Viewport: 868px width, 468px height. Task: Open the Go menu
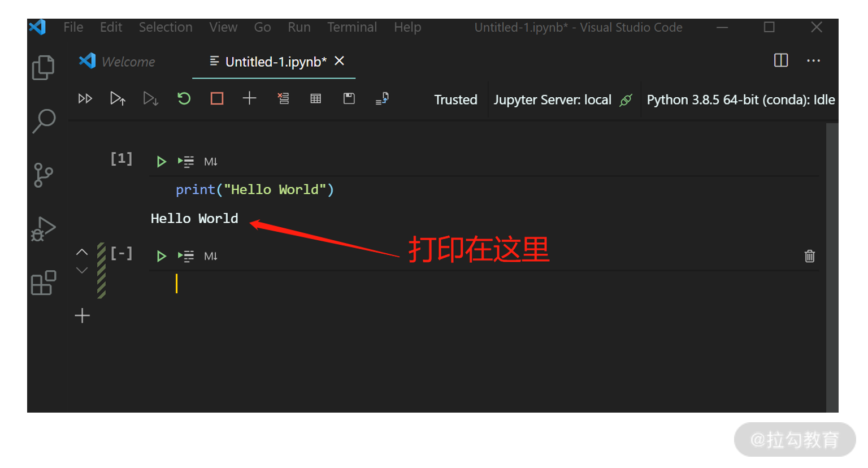pos(262,27)
